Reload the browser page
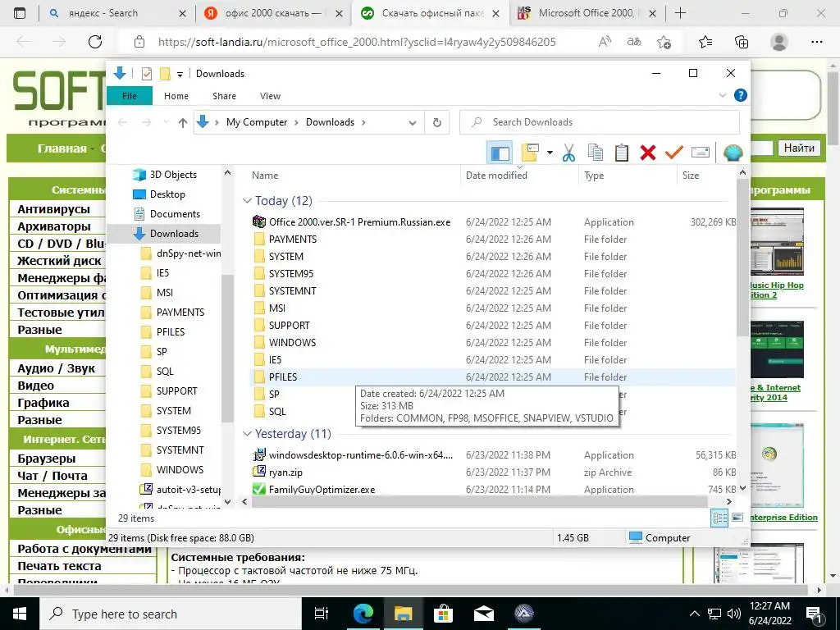The width and height of the screenshot is (840, 630). point(95,42)
